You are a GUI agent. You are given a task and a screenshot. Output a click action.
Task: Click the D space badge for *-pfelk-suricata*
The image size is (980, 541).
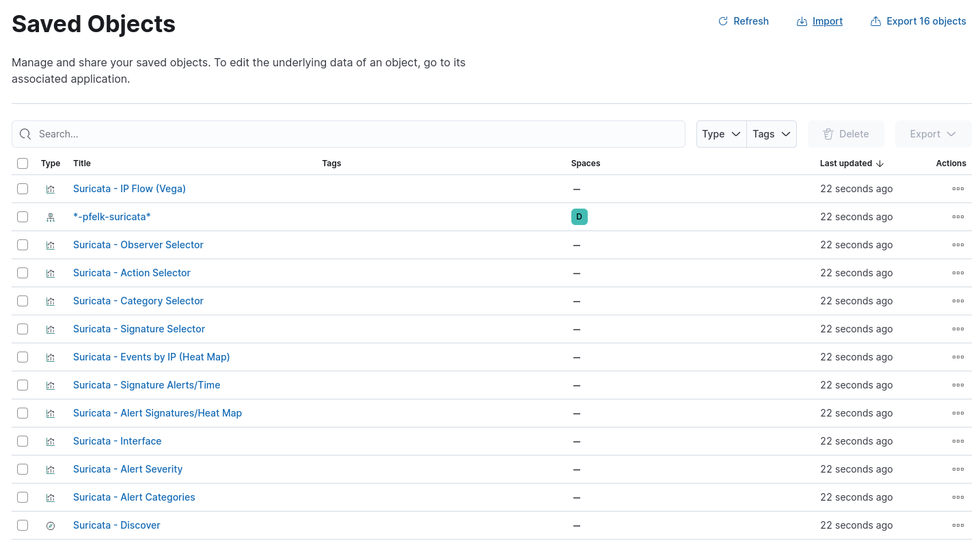[x=579, y=217]
